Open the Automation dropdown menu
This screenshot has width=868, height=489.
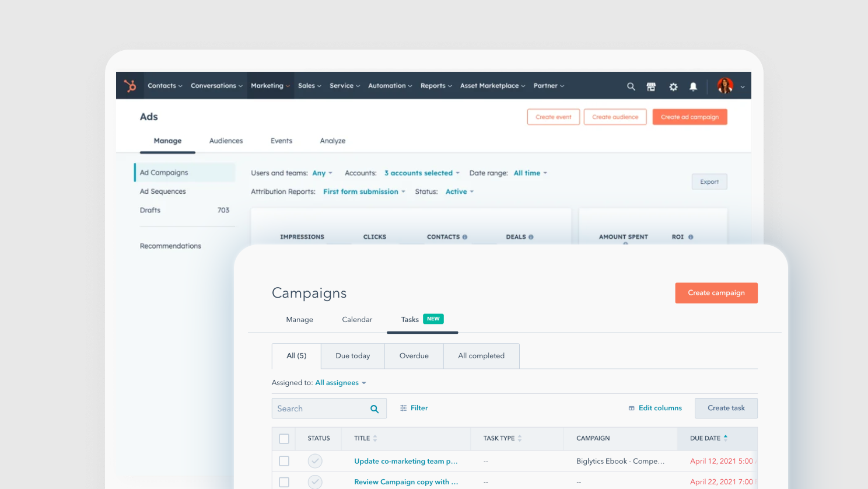pos(390,86)
